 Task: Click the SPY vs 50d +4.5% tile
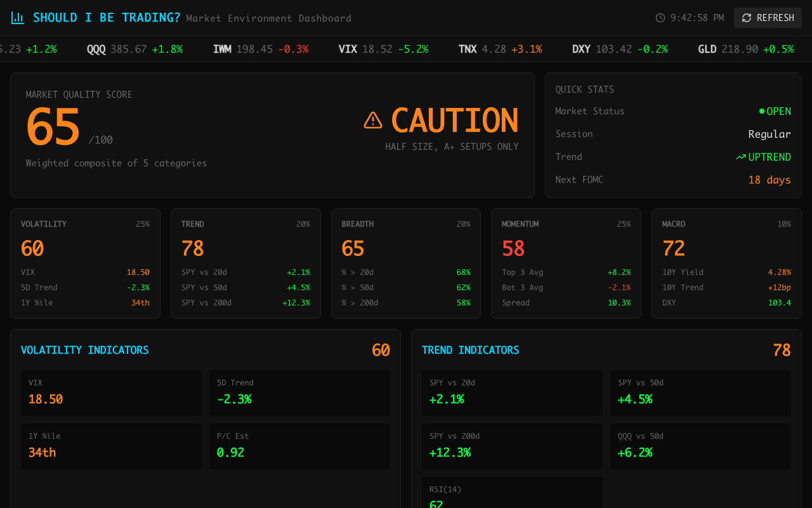(700, 393)
